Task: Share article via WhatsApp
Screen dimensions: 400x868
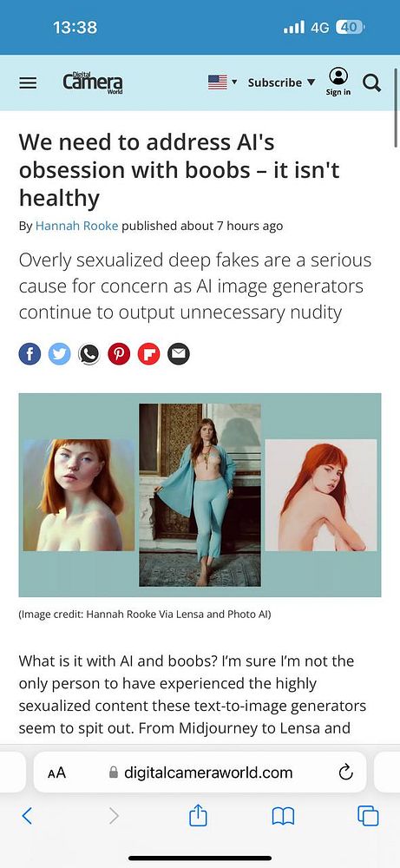Action: (89, 354)
